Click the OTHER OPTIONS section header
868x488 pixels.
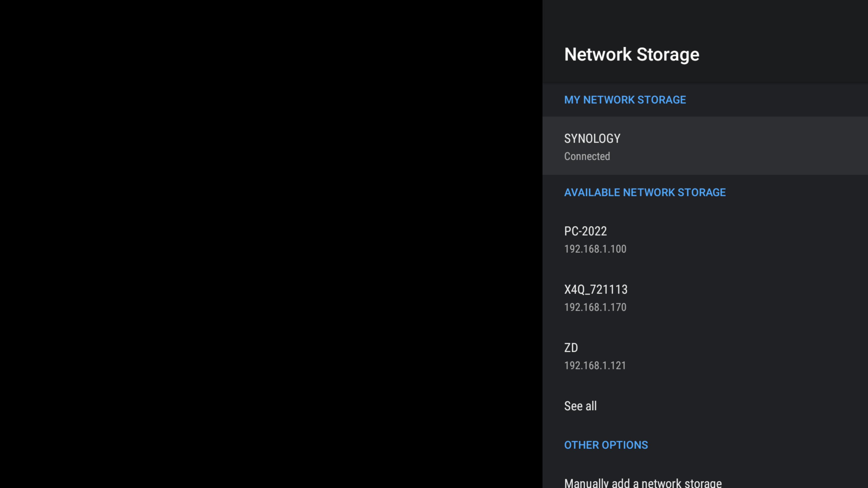(x=606, y=445)
